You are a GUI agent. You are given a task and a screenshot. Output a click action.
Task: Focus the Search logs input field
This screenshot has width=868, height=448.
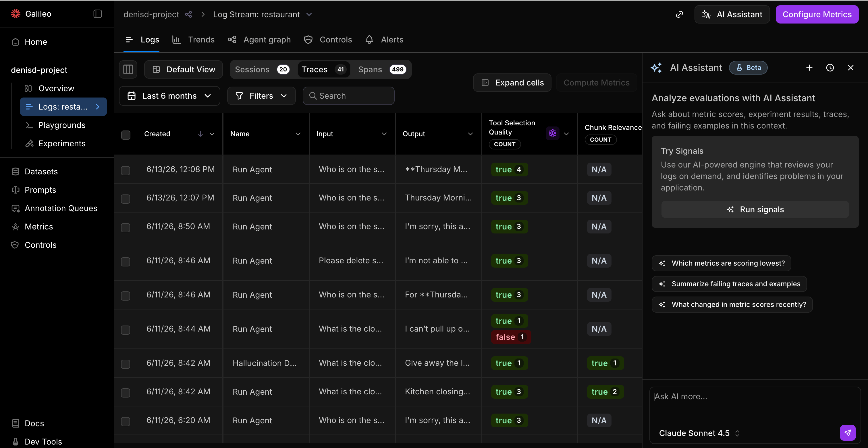click(x=348, y=96)
